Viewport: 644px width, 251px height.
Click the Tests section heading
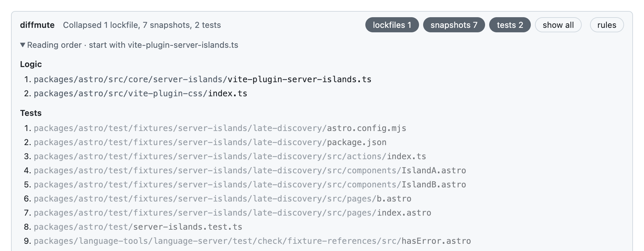[x=31, y=113]
